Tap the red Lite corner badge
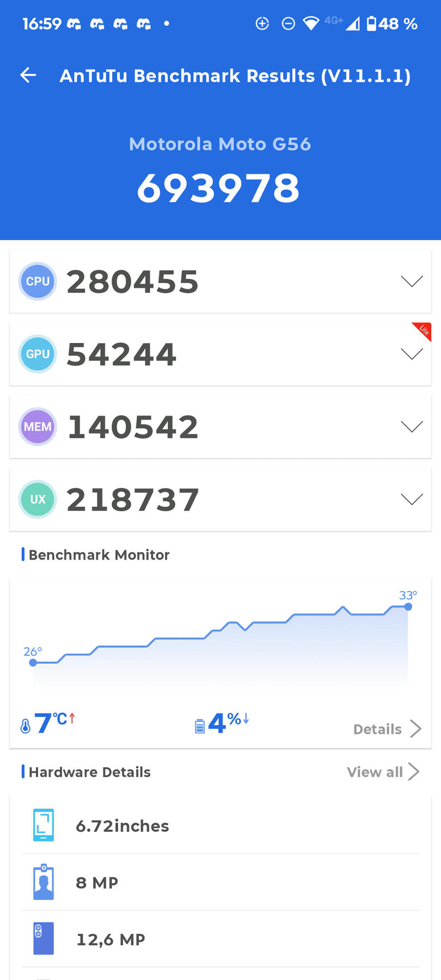The height and width of the screenshot is (980, 441). coord(424,330)
